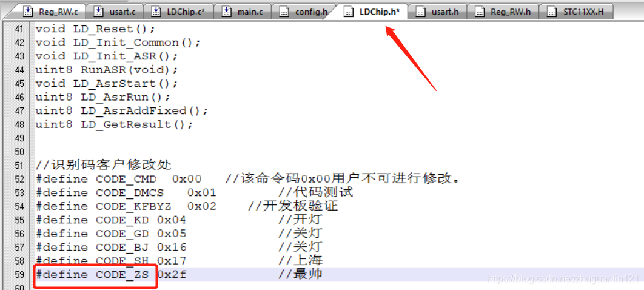Click the file icon on the usart.h tab

tap(421, 12)
